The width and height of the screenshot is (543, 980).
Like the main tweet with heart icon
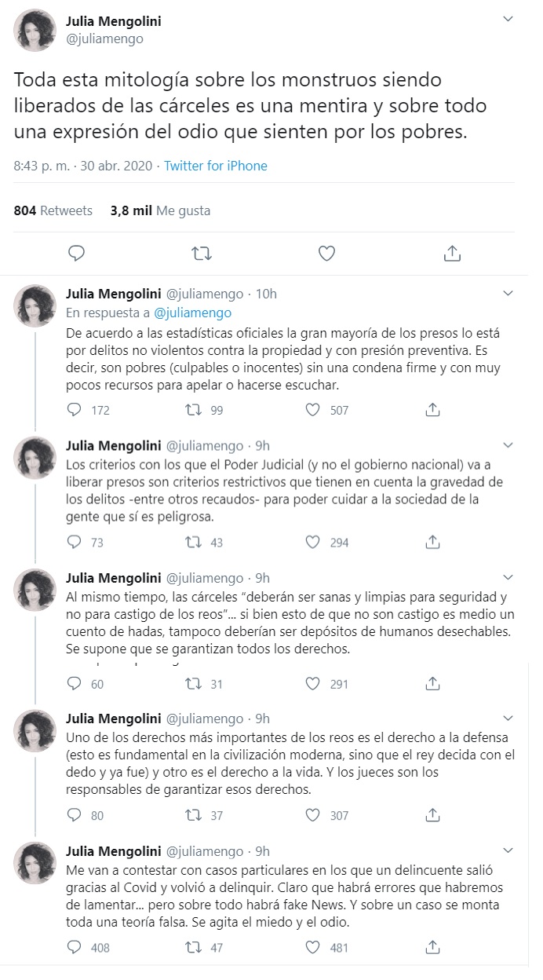tap(326, 253)
